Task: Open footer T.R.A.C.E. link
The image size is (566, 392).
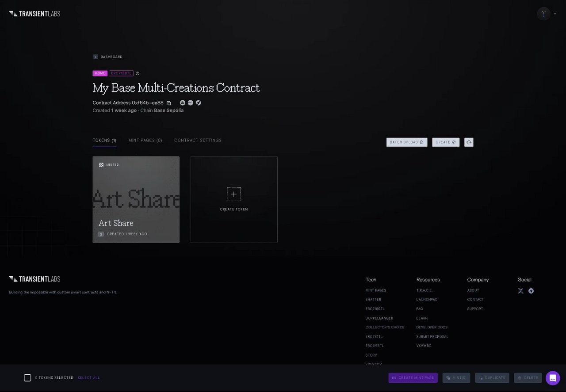Action: point(424,290)
